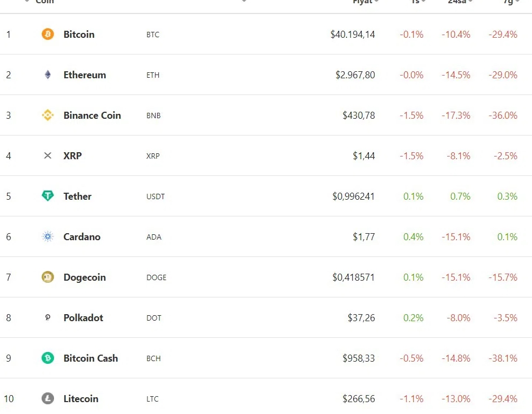Open the Bitcoin coin page link

[79, 35]
